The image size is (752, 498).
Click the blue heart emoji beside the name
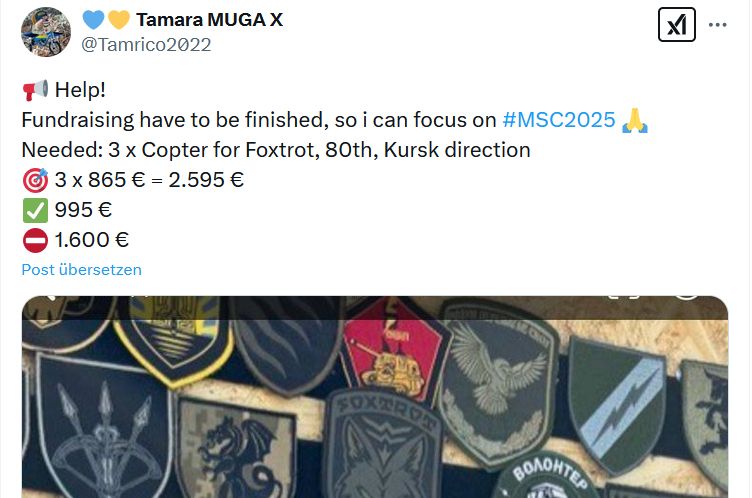point(94,20)
